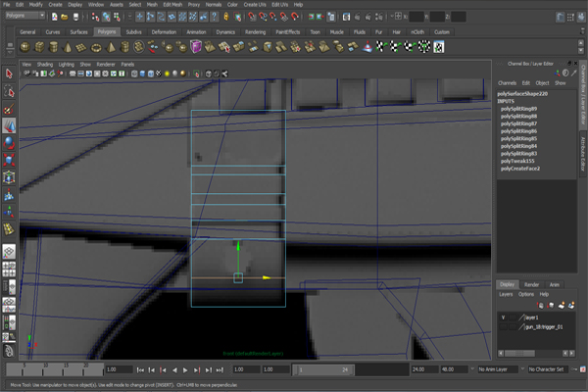Open the Options menu in Layer Editor
The height and width of the screenshot is (392, 588).
click(525, 294)
